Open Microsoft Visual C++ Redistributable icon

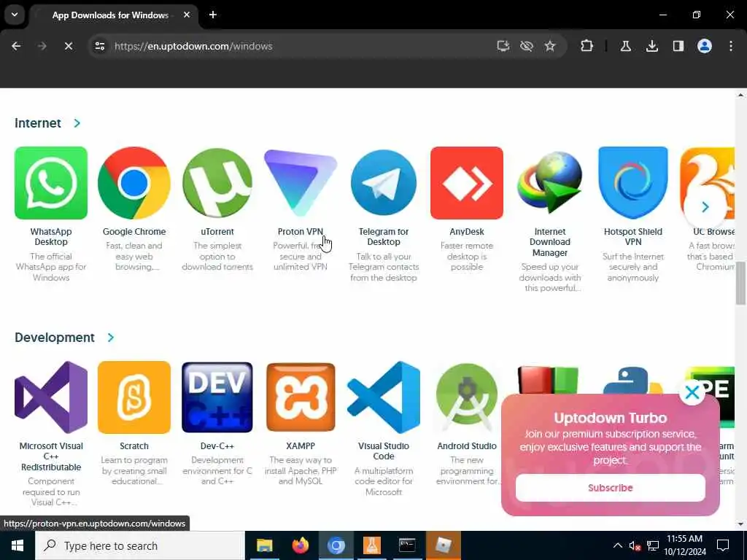pos(51,397)
